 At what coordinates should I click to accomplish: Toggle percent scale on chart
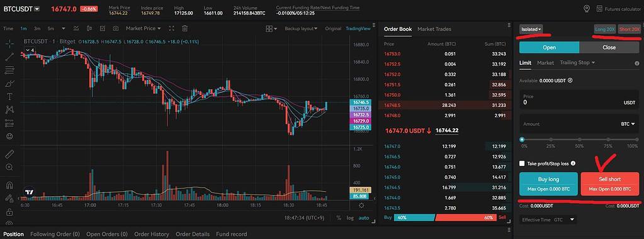click(x=339, y=218)
